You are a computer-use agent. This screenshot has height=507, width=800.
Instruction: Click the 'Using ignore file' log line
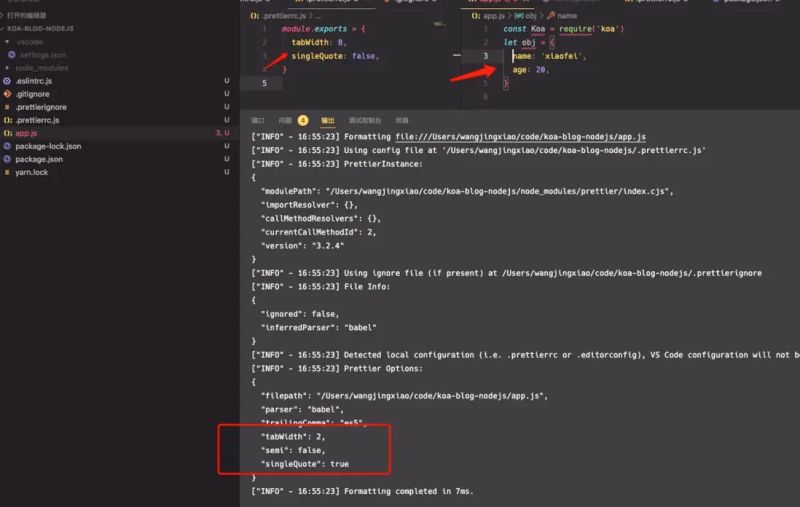pos(507,273)
